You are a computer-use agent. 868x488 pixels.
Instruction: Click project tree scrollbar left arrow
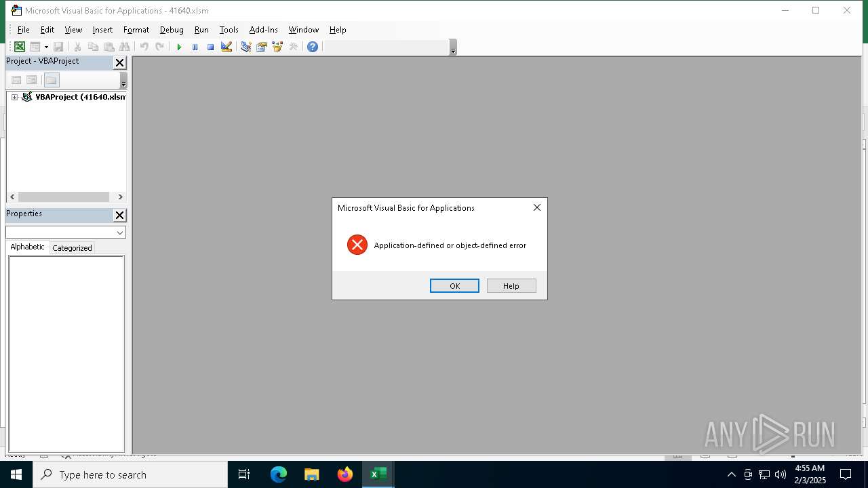click(12, 197)
